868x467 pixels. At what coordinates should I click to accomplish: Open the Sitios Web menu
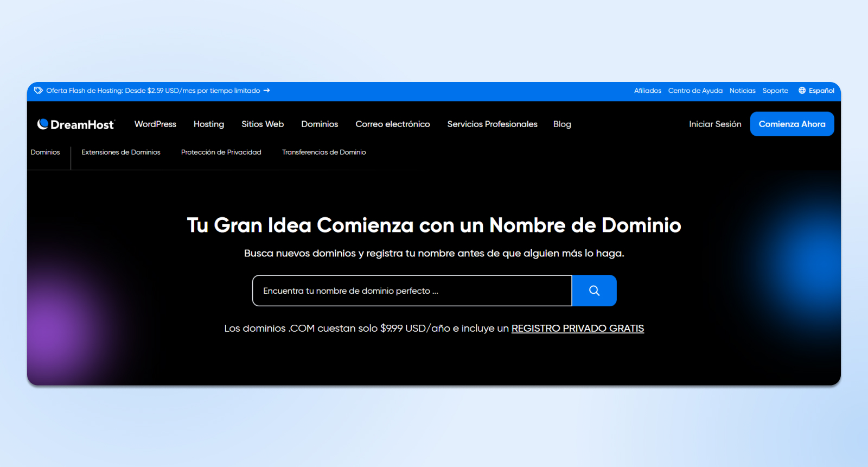click(x=263, y=124)
